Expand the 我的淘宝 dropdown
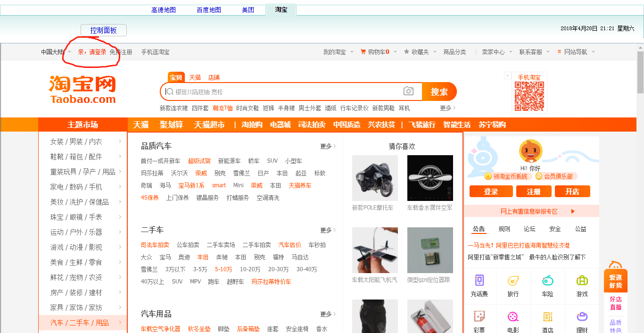 point(352,52)
